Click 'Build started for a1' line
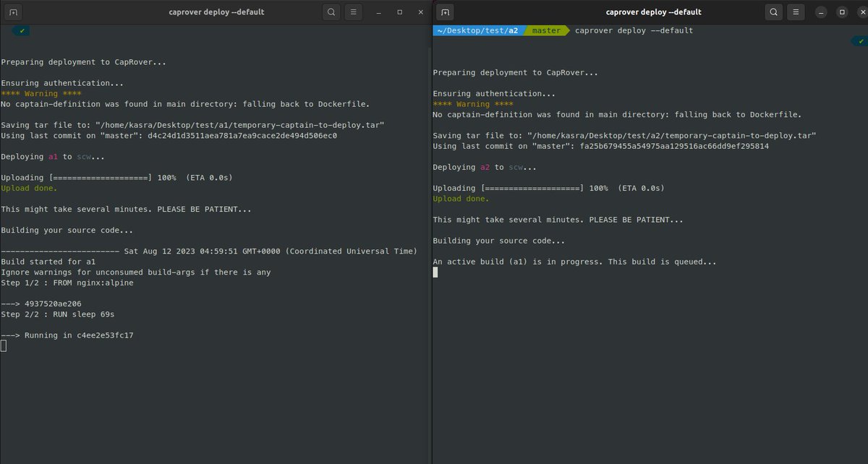868x464 pixels. 48,262
